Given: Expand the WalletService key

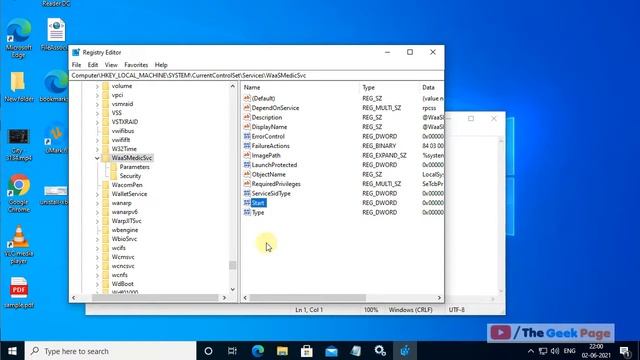Looking at the screenshot, I should pos(97,194).
